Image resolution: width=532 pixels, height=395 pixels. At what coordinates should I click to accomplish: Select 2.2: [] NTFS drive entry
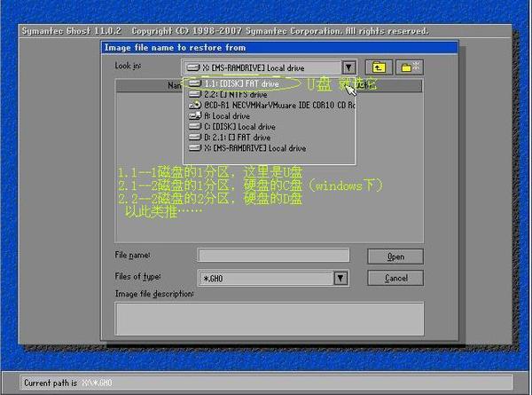tap(270, 94)
